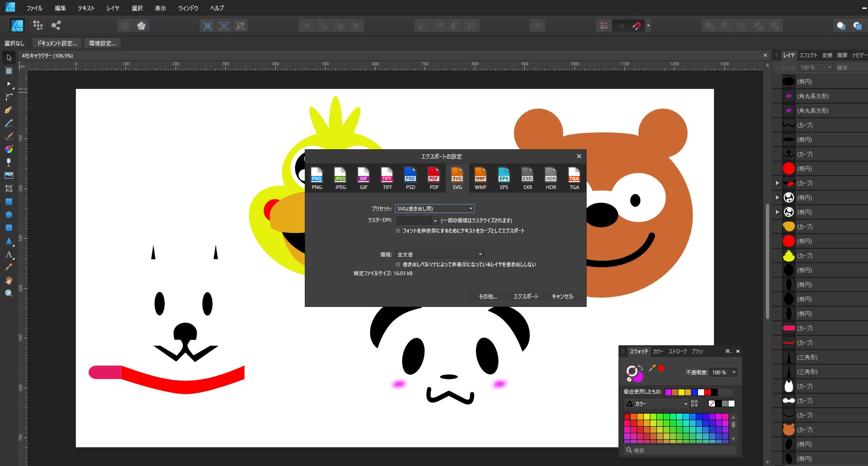
Task: Select the Node tool
Action: coord(9,84)
